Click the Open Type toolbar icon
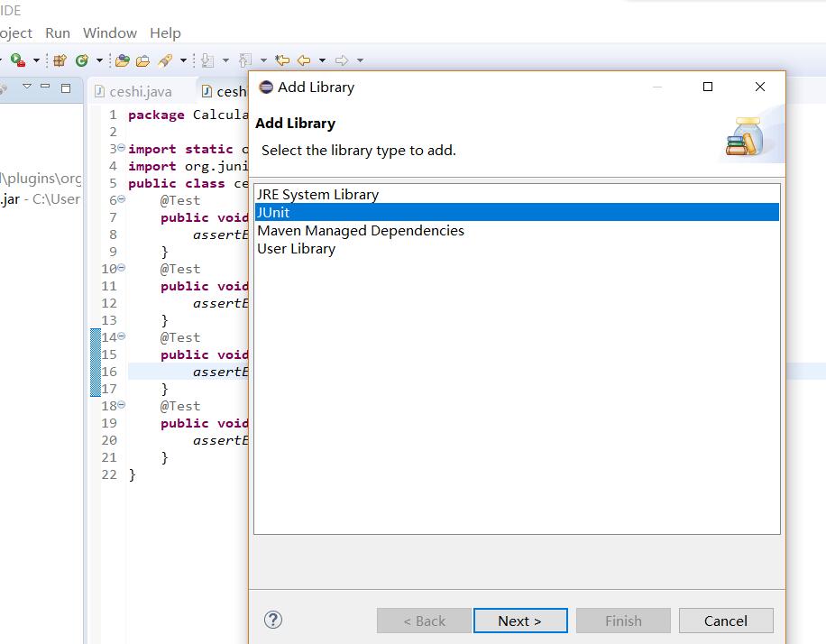Screen dimensions: 826x644 tap(123, 60)
